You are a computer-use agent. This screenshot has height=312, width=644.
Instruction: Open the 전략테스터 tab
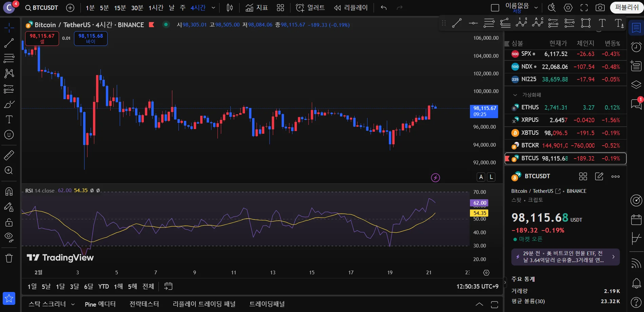[x=144, y=304]
